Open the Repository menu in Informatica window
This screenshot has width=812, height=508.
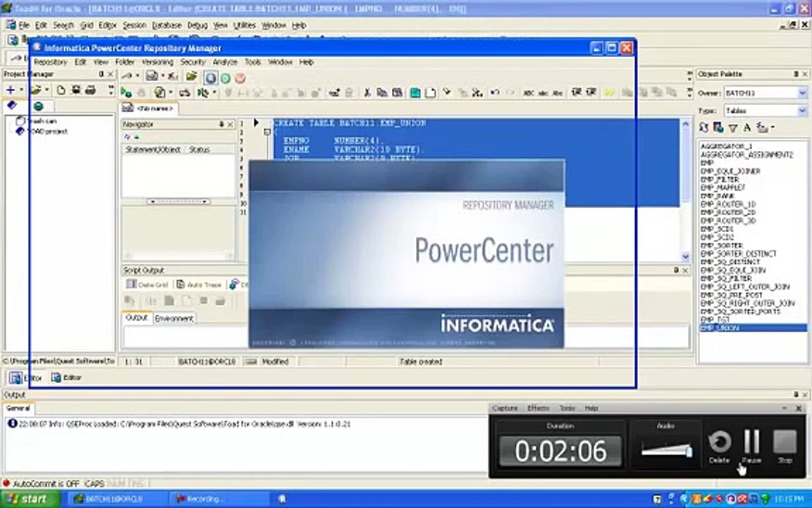click(x=50, y=62)
